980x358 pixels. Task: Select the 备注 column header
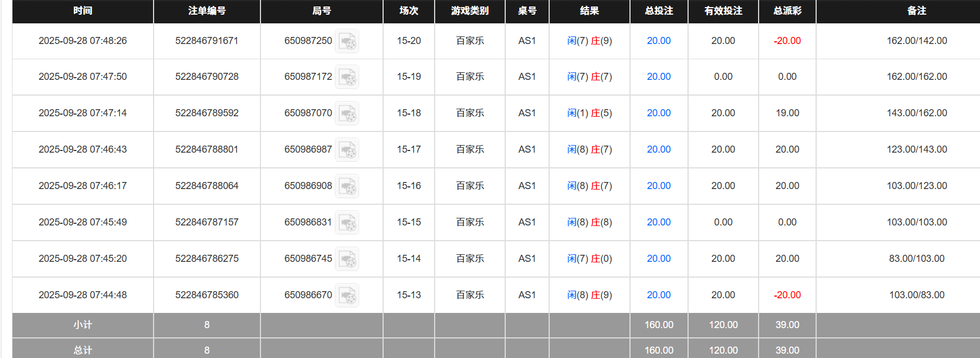click(917, 11)
